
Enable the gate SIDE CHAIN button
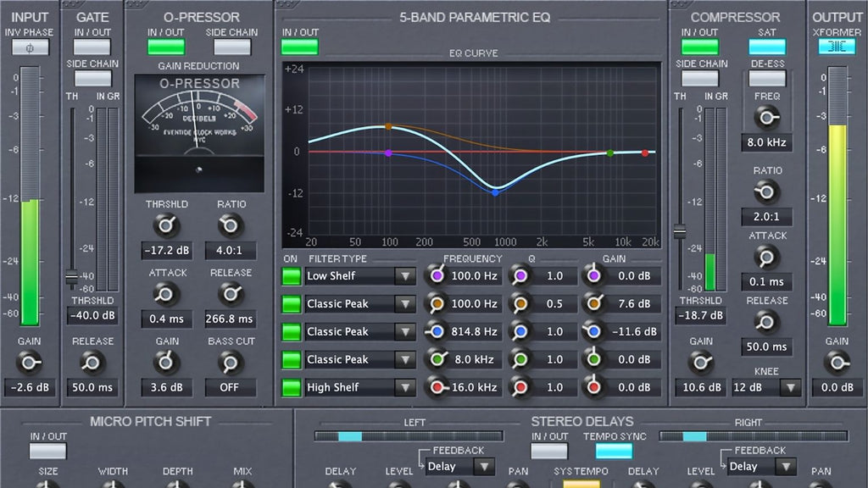click(x=92, y=78)
